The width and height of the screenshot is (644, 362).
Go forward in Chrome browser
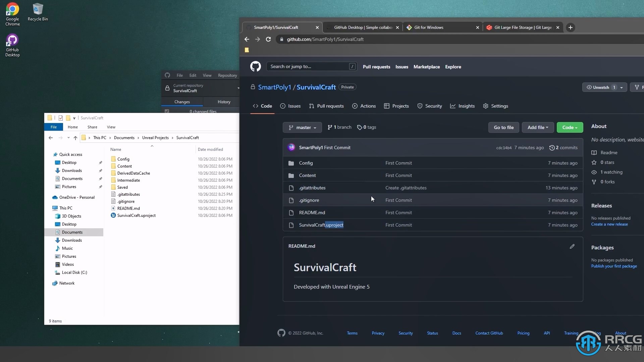258,39
